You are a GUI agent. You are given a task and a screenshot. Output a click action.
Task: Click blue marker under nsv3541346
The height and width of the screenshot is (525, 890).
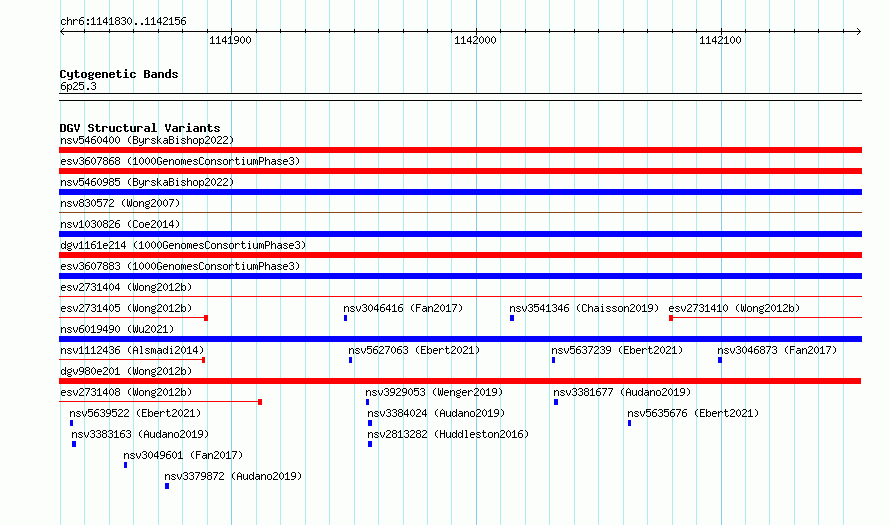512,318
